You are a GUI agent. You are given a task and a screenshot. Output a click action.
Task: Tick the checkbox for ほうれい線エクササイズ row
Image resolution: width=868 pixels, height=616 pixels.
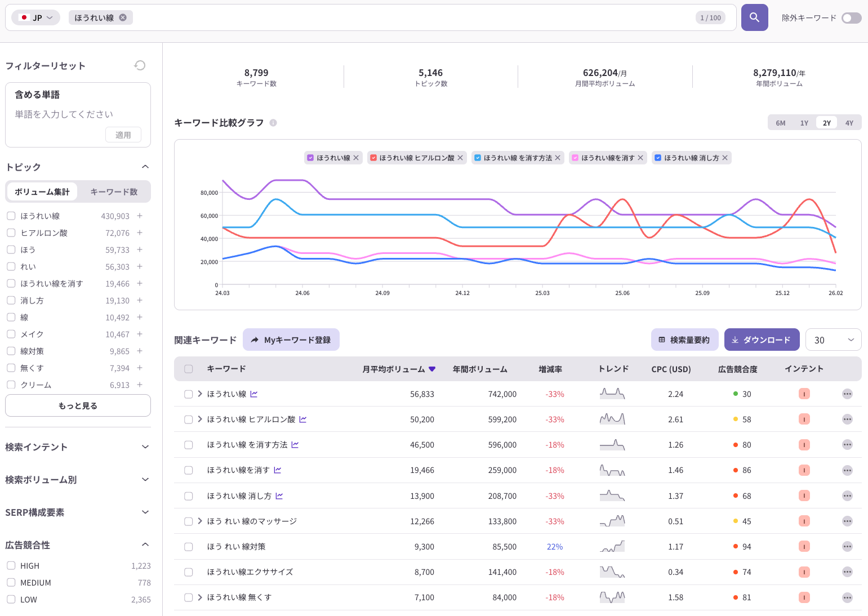(189, 572)
